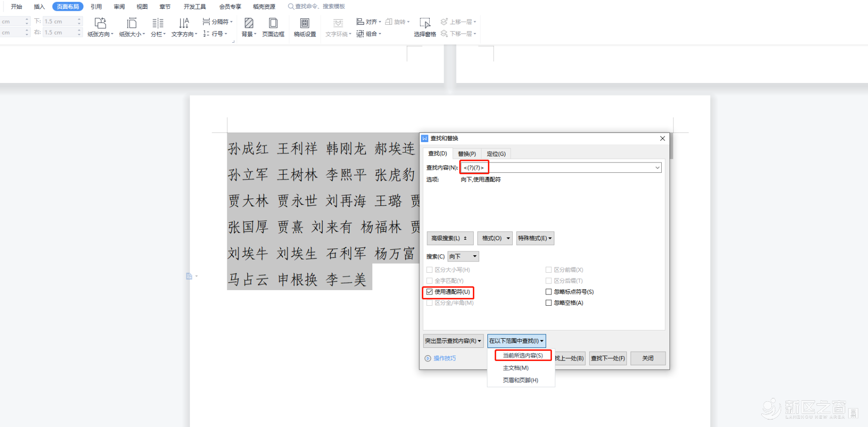Switch to the 替换(P) tab
This screenshot has height=427, width=868.
pos(467,154)
